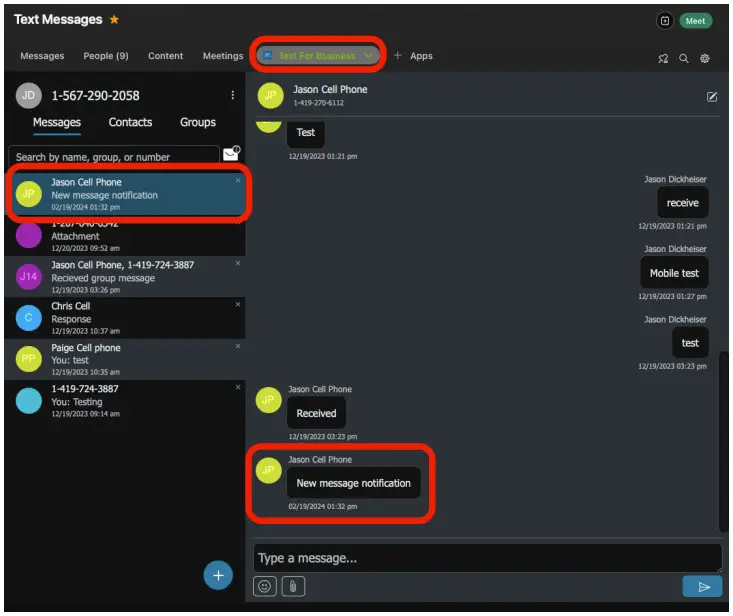The width and height of the screenshot is (733, 616).
Task: Click the JD profile avatar
Action: pos(29,95)
